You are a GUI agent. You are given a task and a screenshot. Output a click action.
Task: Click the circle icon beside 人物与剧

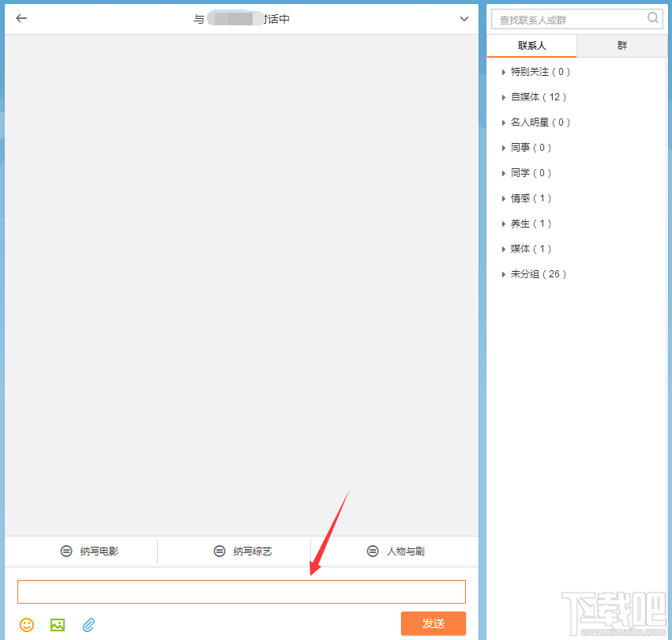(x=372, y=551)
